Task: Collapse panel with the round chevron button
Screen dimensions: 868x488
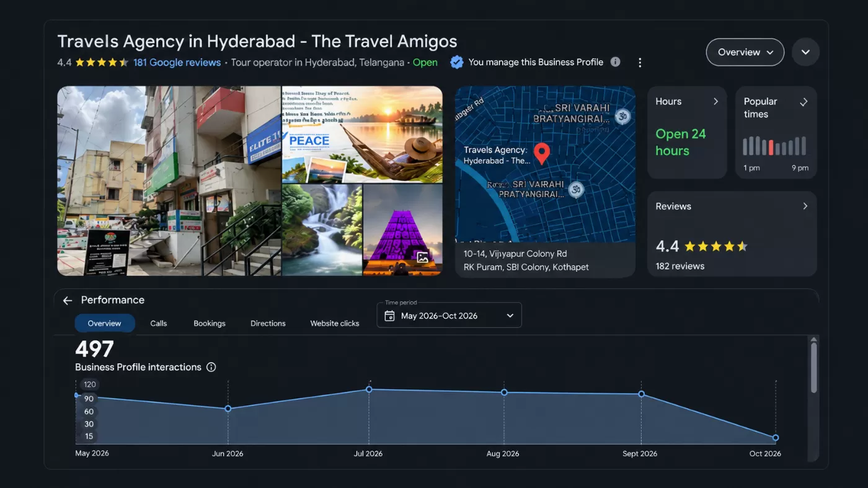Action: [805, 52]
